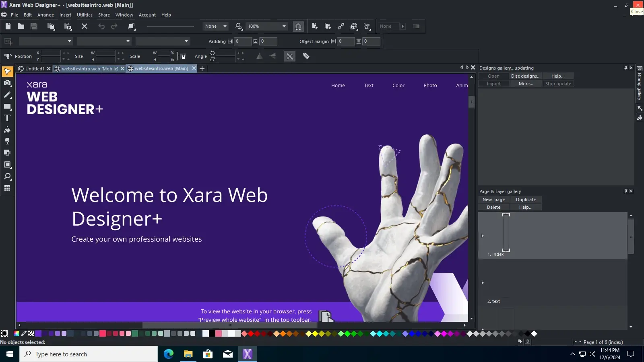Open the Arrange menu

click(x=45, y=15)
